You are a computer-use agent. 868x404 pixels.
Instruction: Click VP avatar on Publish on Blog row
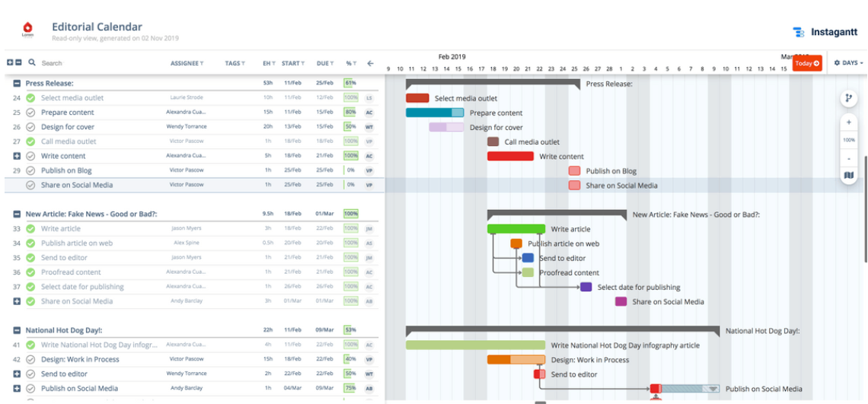[x=369, y=170]
